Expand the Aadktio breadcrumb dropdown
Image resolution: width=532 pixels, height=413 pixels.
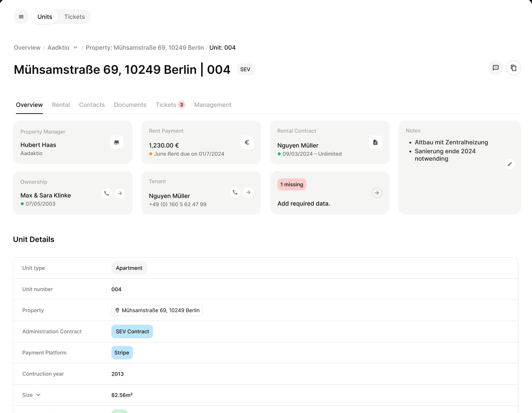[76, 48]
